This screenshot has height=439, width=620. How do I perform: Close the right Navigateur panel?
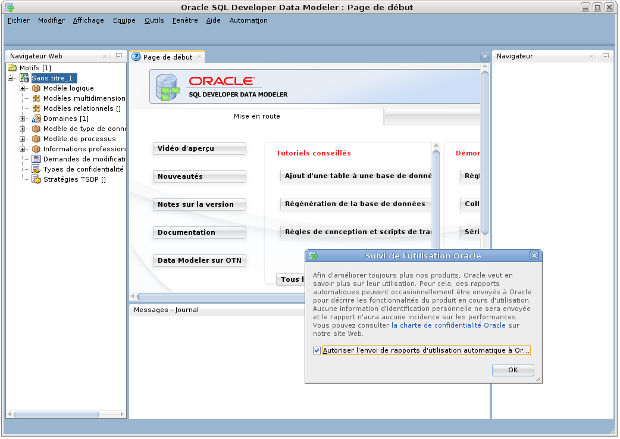coord(591,56)
